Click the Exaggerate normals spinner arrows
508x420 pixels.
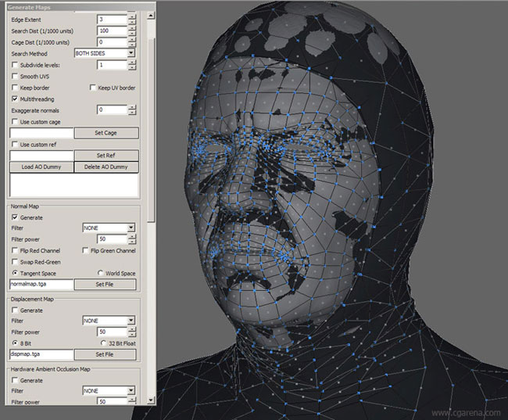132,109
